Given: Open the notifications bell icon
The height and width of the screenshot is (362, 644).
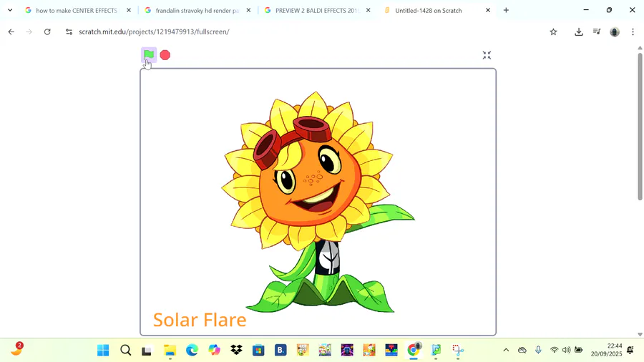Looking at the screenshot, I should click(630, 350).
